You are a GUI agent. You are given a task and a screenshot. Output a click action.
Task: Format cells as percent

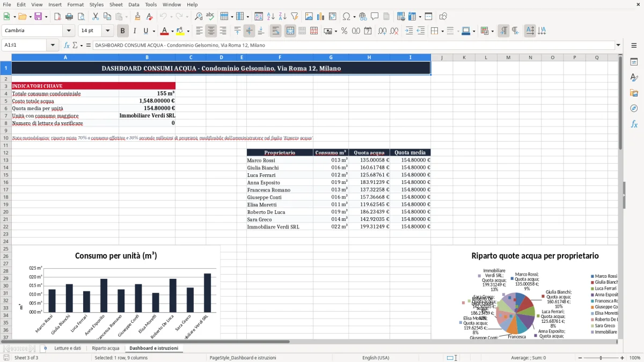click(x=344, y=31)
